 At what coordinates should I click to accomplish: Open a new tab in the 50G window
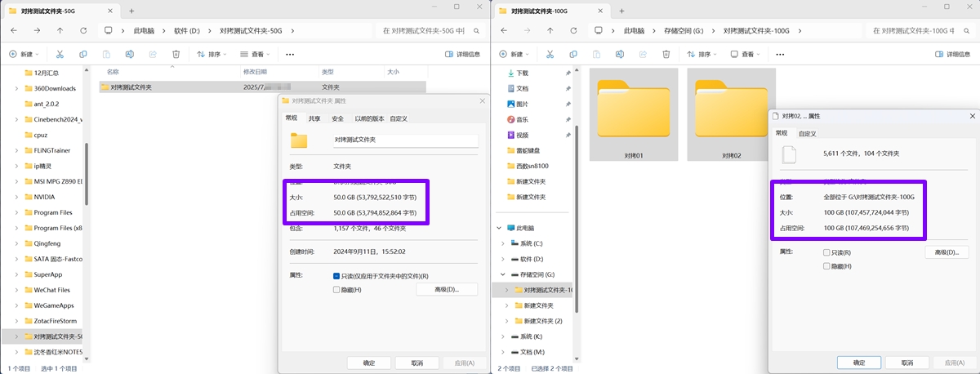[x=131, y=11]
